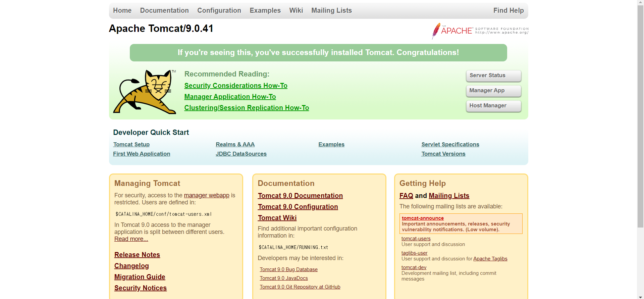Click the Tomcat cat mascot logo
This screenshot has height=299, width=644.
(x=145, y=92)
